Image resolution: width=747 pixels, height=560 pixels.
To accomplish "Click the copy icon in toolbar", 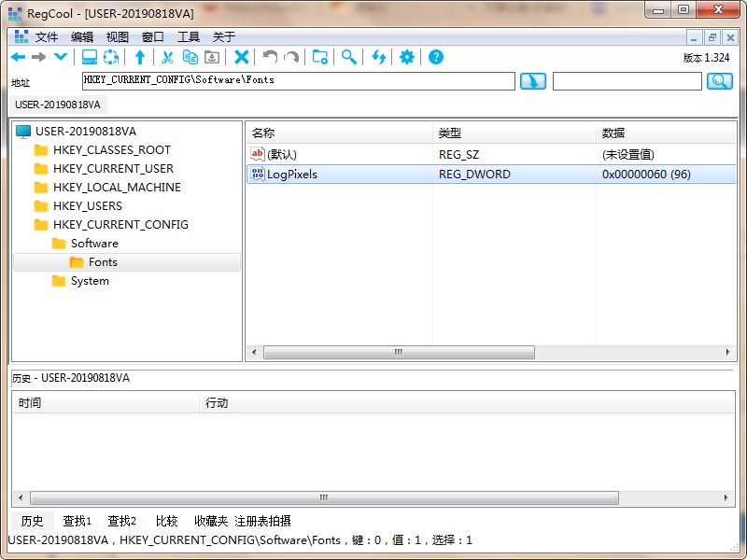I will pos(190,57).
